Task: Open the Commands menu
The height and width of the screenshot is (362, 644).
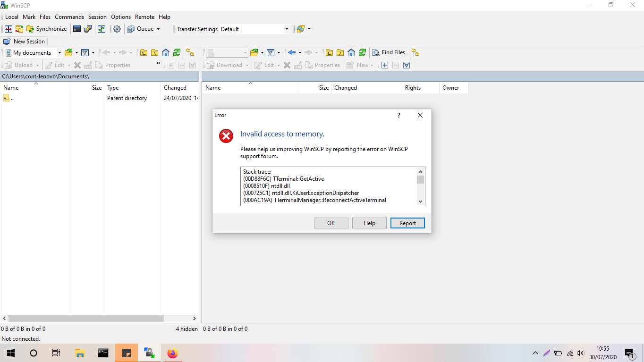Action: pos(69,17)
